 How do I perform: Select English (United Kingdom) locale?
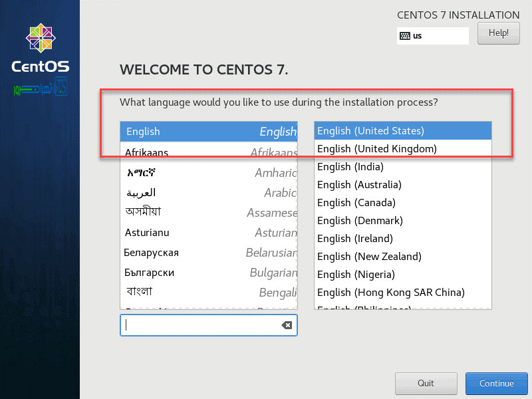pyautogui.click(x=402, y=149)
